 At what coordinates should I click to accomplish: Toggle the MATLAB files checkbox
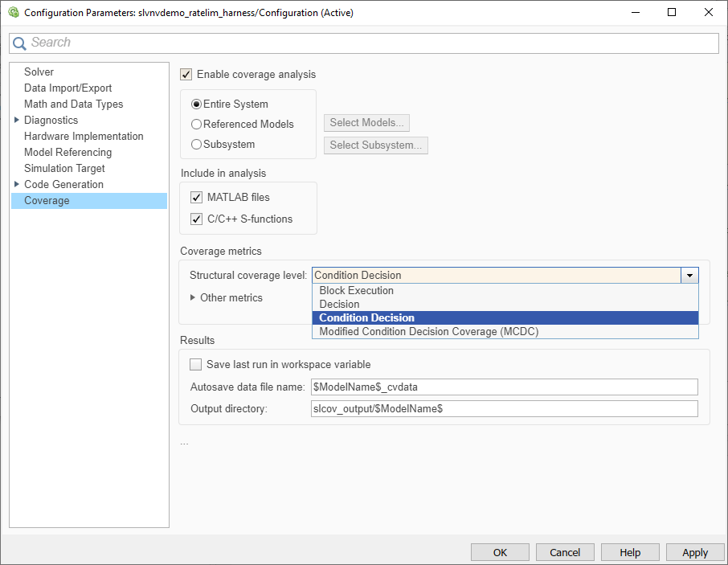point(197,198)
